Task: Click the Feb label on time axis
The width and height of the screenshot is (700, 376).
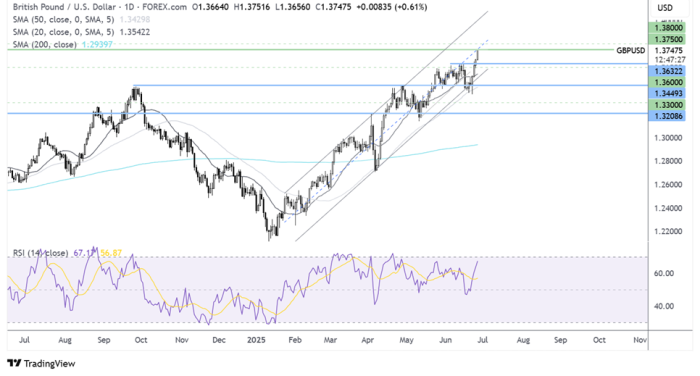Action: pos(295,340)
